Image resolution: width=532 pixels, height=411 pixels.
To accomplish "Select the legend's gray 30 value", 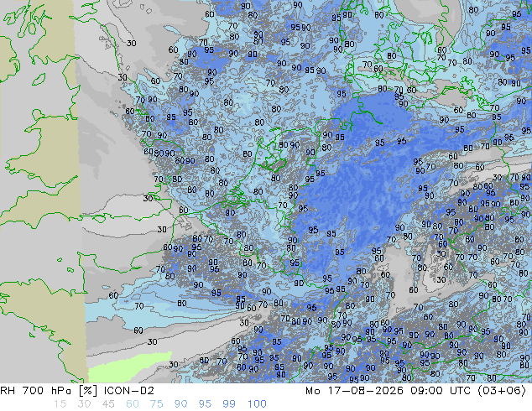I will [x=84, y=404].
